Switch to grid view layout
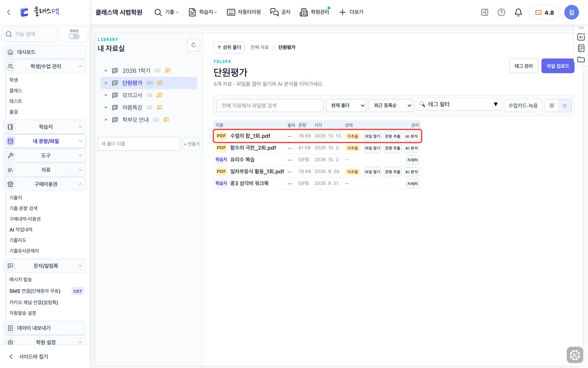This screenshot has width=588, height=368. tap(552, 106)
